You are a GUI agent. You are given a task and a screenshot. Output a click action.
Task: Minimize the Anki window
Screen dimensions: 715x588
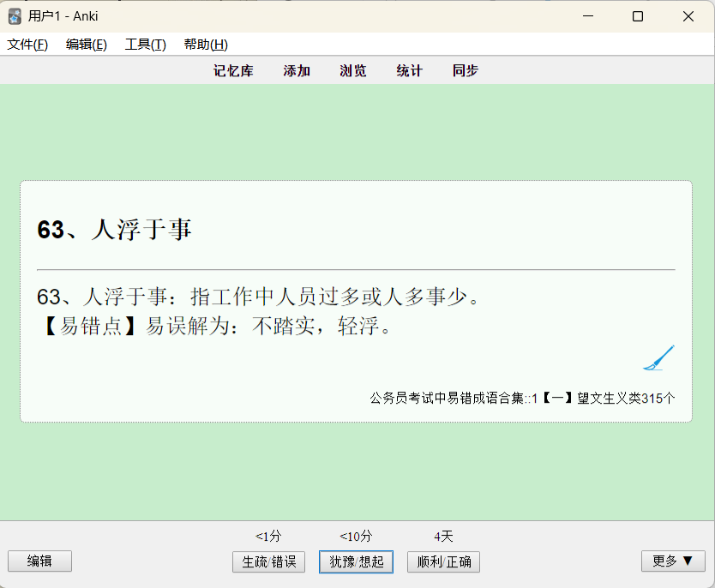(588, 16)
